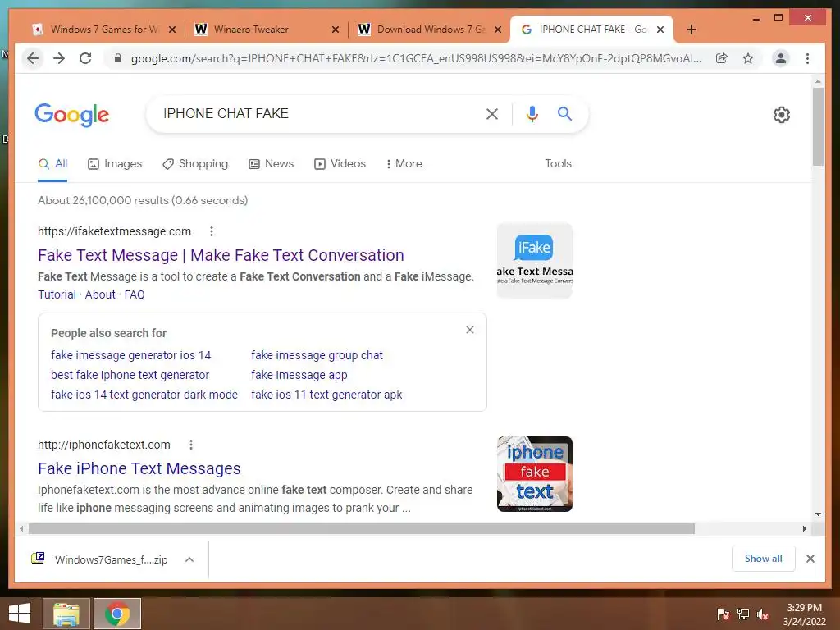Expand the More search categories menu
Screen dimensions: 840x630
(404, 164)
